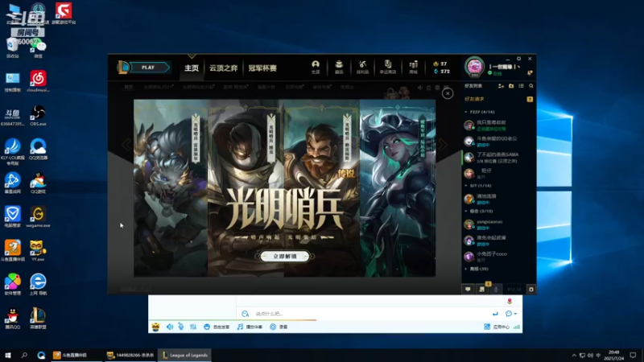
Task: Select friend 旺仔
Action: (x=498, y=173)
